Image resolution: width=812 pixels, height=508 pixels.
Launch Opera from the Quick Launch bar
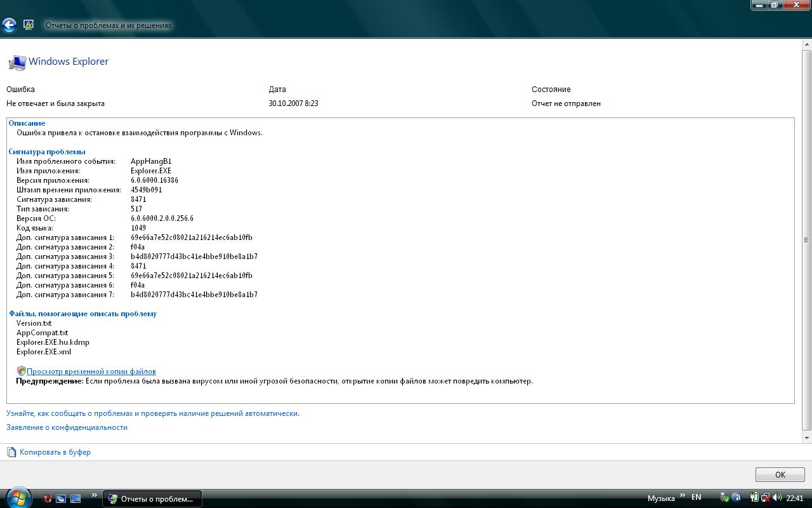point(48,498)
